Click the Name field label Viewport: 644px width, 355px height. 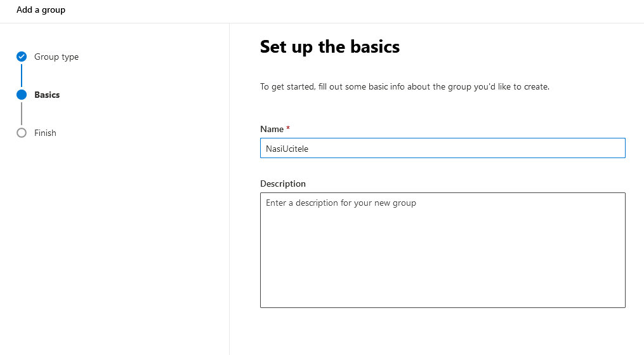272,129
